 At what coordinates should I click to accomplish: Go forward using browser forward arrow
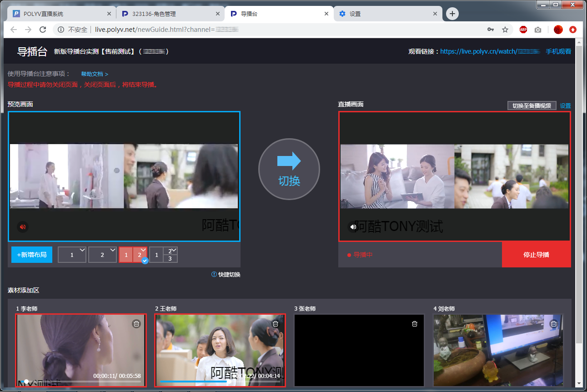[x=28, y=30]
